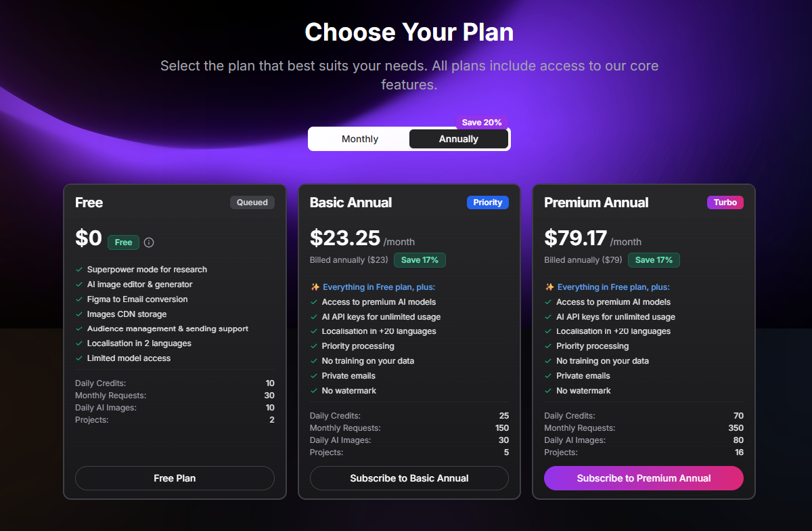Screen dimensions: 812x531
Task: Click the sparkle icon in Premium Annual features
Action: (x=549, y=287)
